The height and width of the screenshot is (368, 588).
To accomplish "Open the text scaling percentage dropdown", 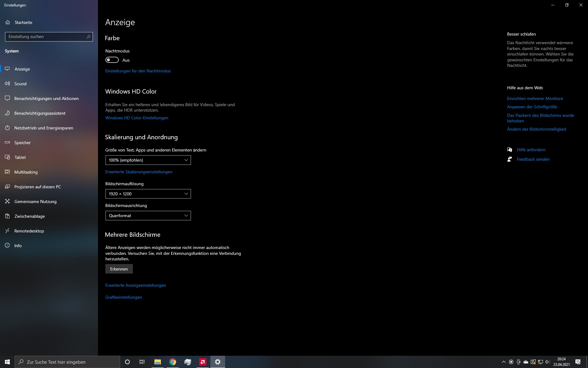I will pos(148,160).
